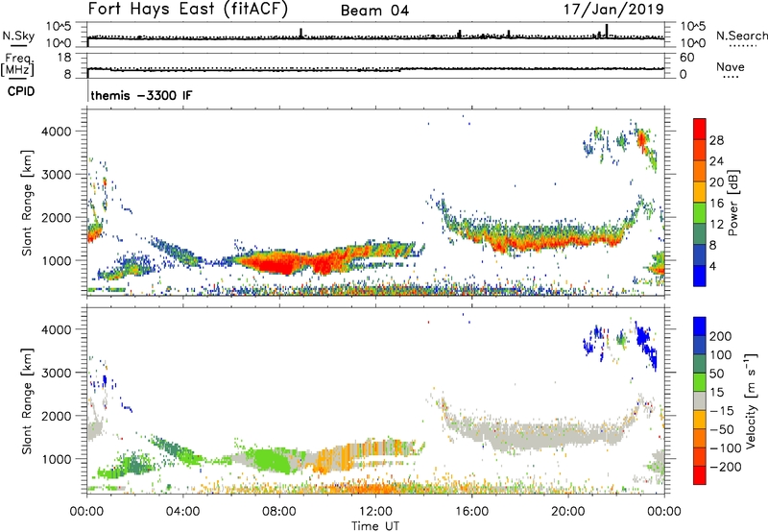This screenshot has width=768, height=532.
Task: Click the "Nave" legend label
Action: coord(731,66)
